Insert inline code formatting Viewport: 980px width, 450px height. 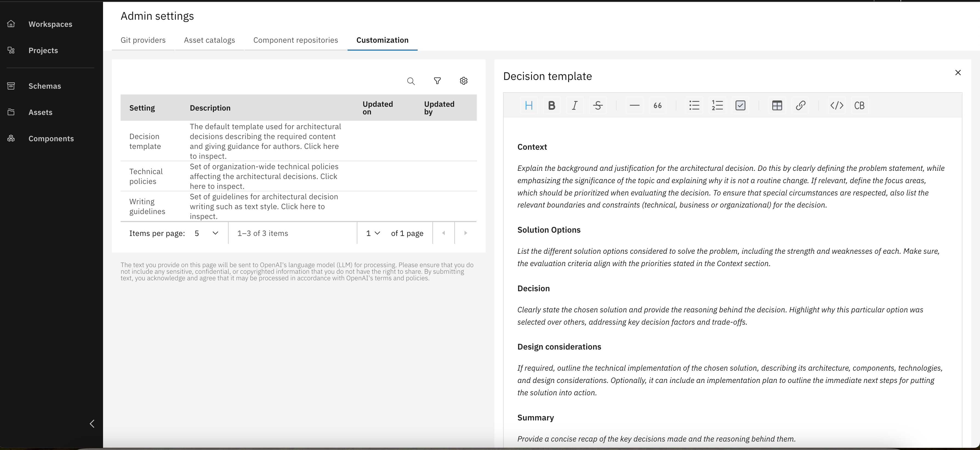(837, 105)
